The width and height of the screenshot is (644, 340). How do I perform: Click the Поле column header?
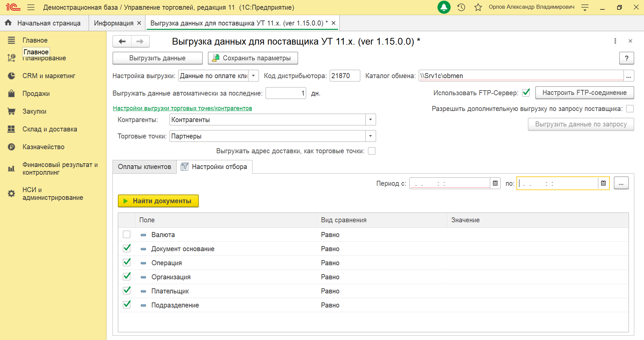[x=226, y=220]
